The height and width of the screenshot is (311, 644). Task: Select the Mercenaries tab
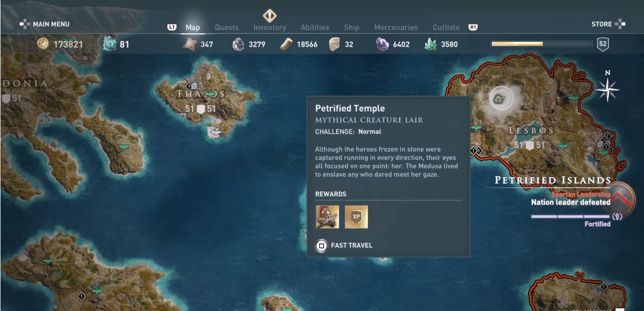pos(396,28)
